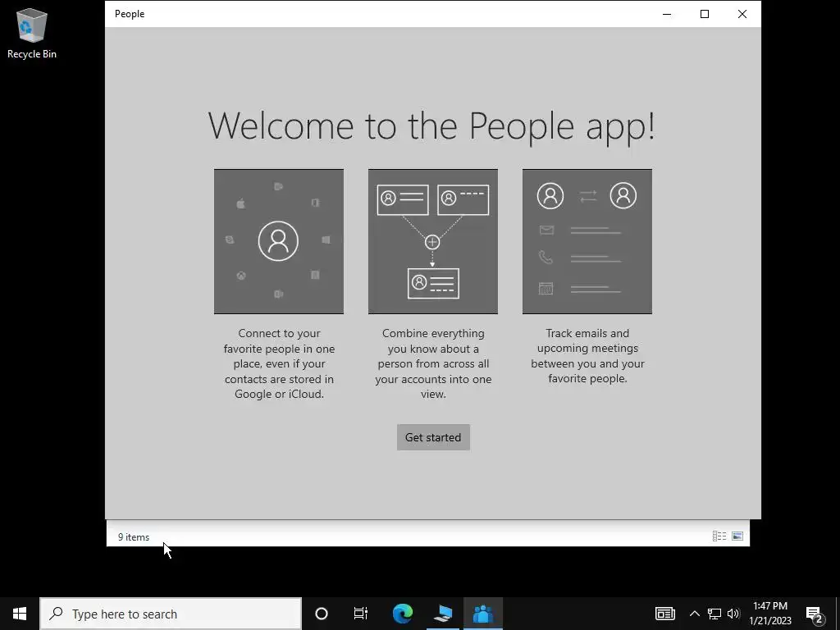This screenshot has height=630, width=840.
Task: Show hidden tray icons chevron
Action: click(x=694, y=614)
